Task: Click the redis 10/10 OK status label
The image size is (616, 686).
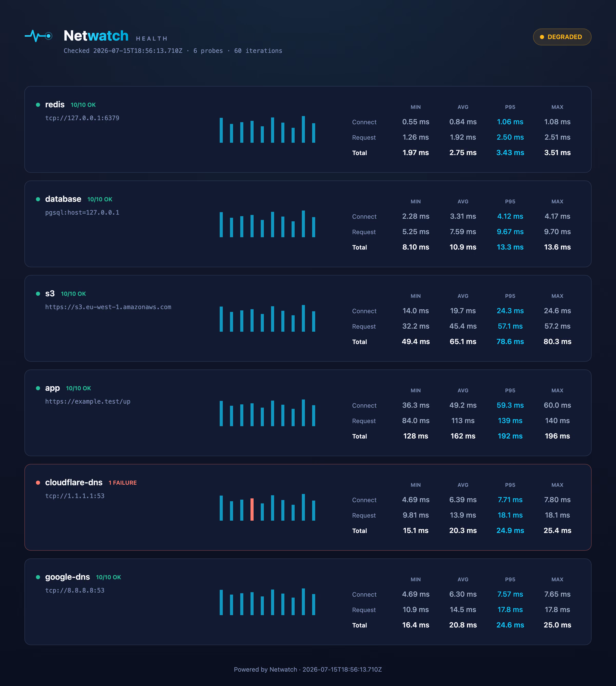Action: click(x=83, y=105)
